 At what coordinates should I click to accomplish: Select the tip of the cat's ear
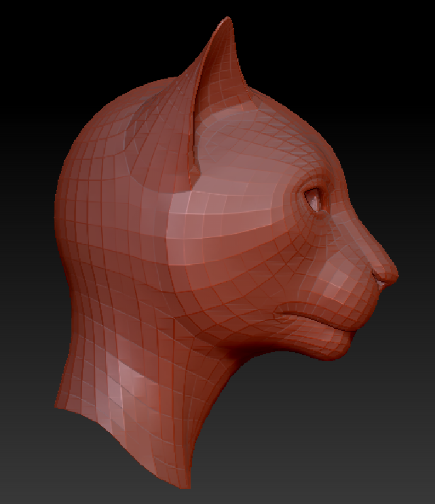coord(227,21)
